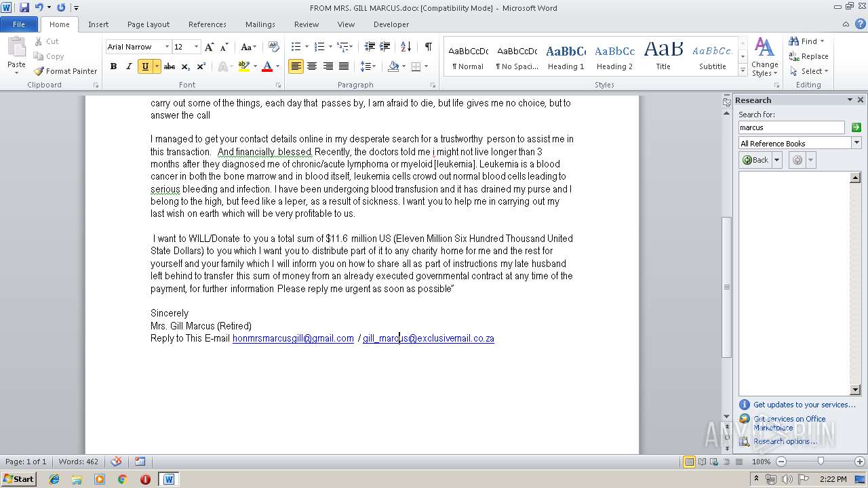This screenshot has height=488, width=868.
Task: Click Shrink Font icon
Action: point(224,47)
